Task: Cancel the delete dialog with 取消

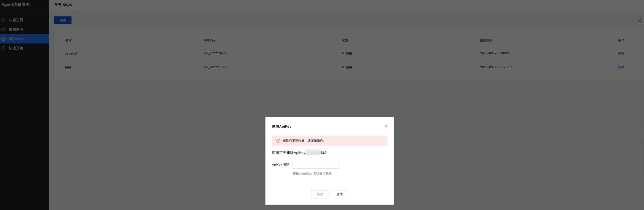Action: click(339, 194)
